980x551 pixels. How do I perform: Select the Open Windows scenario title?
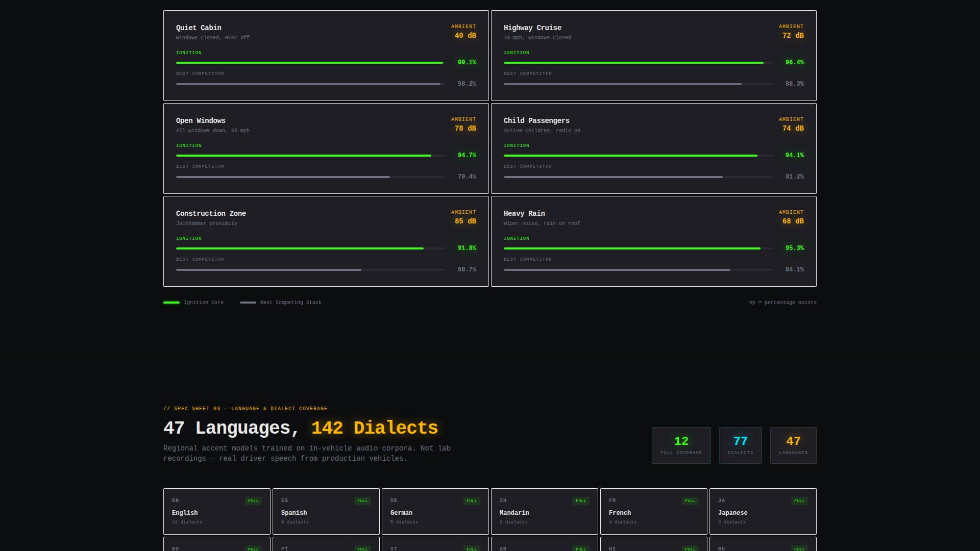coord(201,120)
